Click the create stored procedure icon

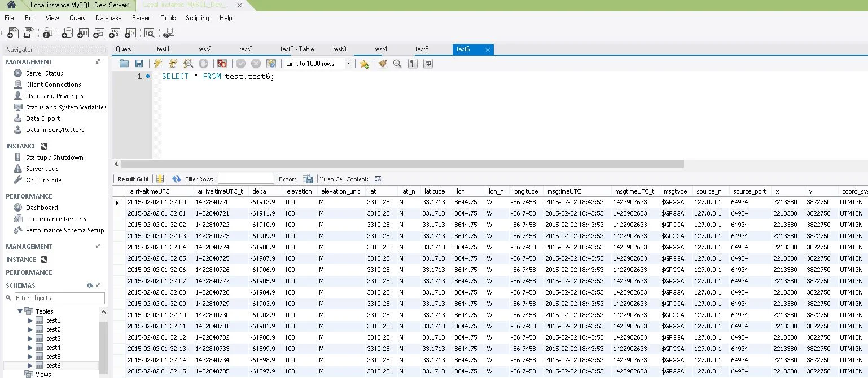(116, 33)
